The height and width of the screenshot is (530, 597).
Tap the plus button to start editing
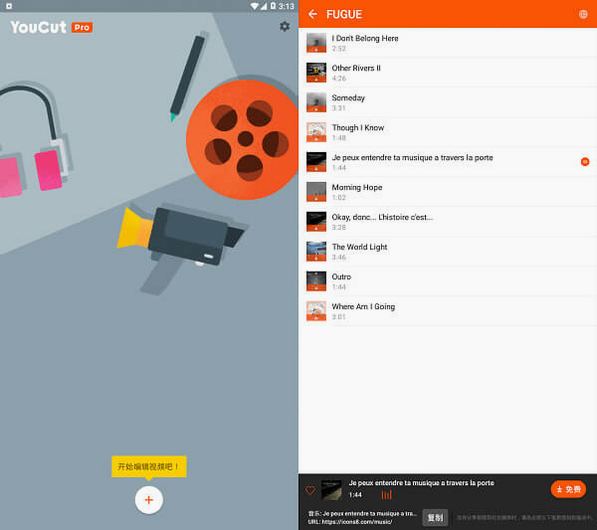pyautogui.click(x=149, y=500)
